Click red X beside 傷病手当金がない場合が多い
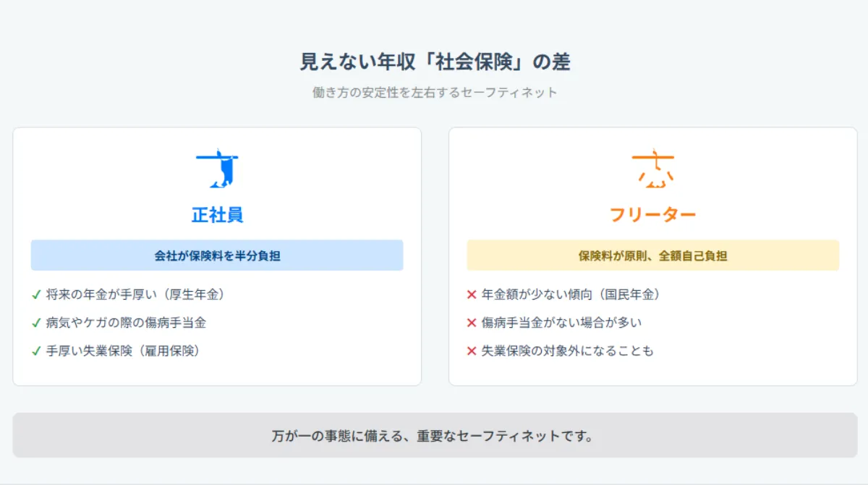 tap(472, 323)
